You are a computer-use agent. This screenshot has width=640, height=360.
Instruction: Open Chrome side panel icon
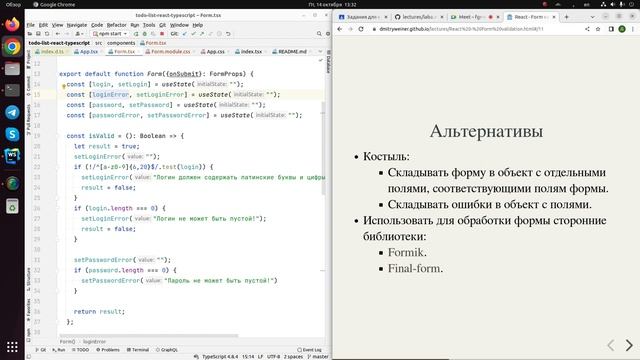point(611,29)
